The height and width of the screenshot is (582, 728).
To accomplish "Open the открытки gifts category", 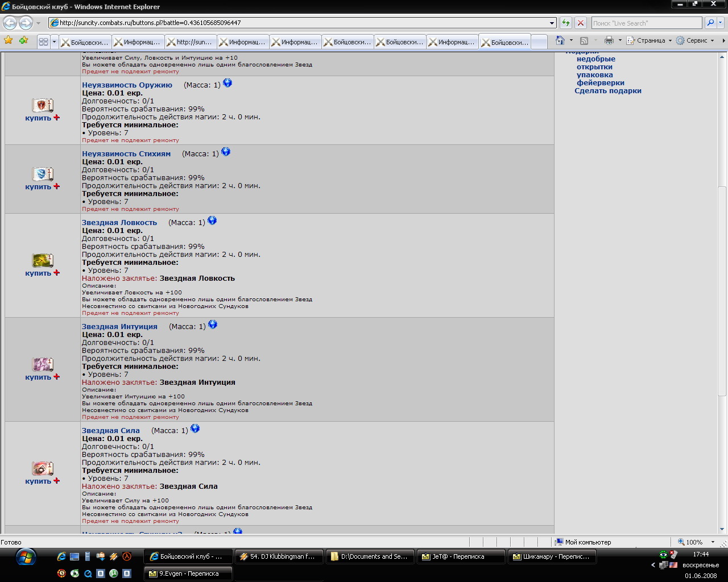I will pos(594,66).
